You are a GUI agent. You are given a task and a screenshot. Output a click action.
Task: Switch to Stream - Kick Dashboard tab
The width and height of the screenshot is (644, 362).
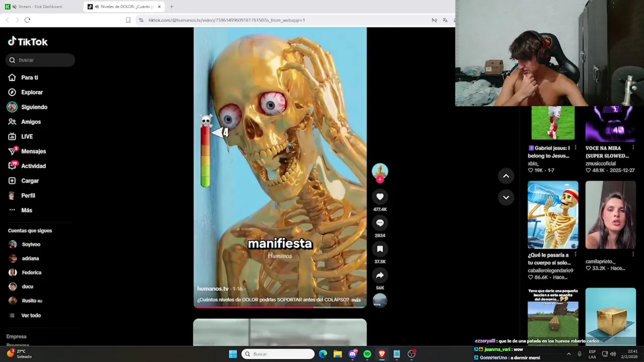click(x=40, y=7)
